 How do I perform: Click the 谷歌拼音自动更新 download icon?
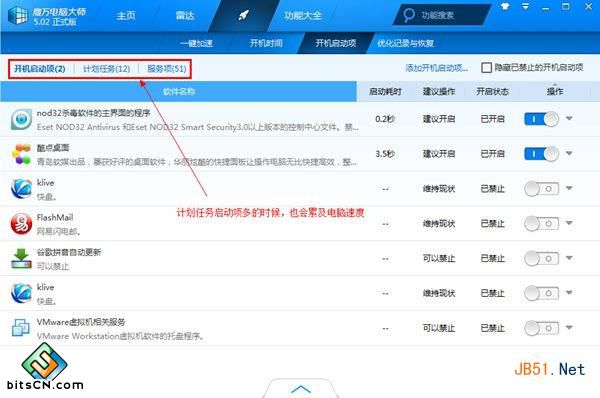[x=21, y=259]
